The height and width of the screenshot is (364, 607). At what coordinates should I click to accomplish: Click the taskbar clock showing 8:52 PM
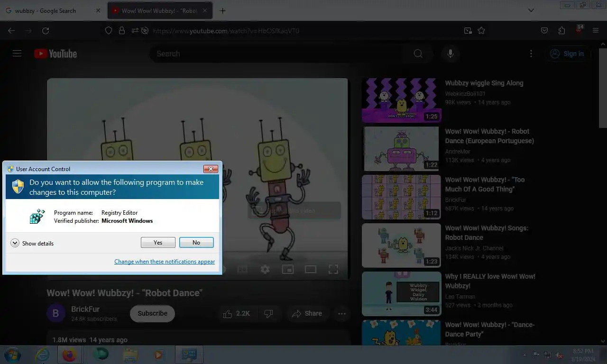(583, 355)
